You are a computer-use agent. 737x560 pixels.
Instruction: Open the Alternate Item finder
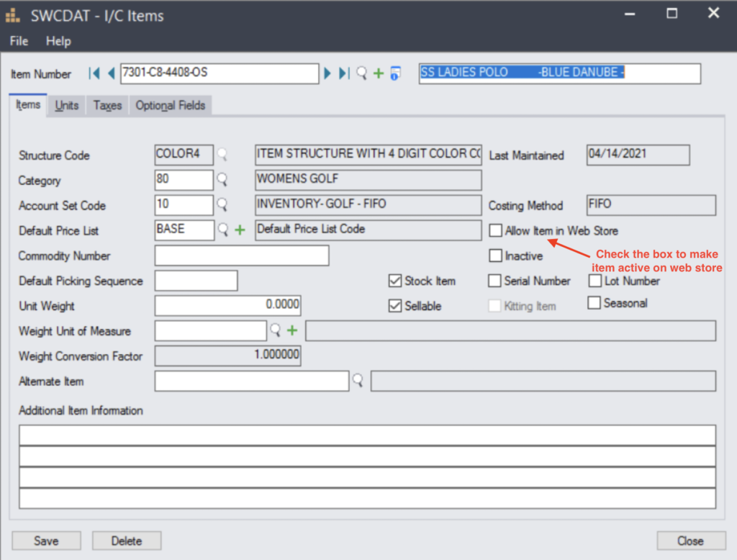click(358, 380)
